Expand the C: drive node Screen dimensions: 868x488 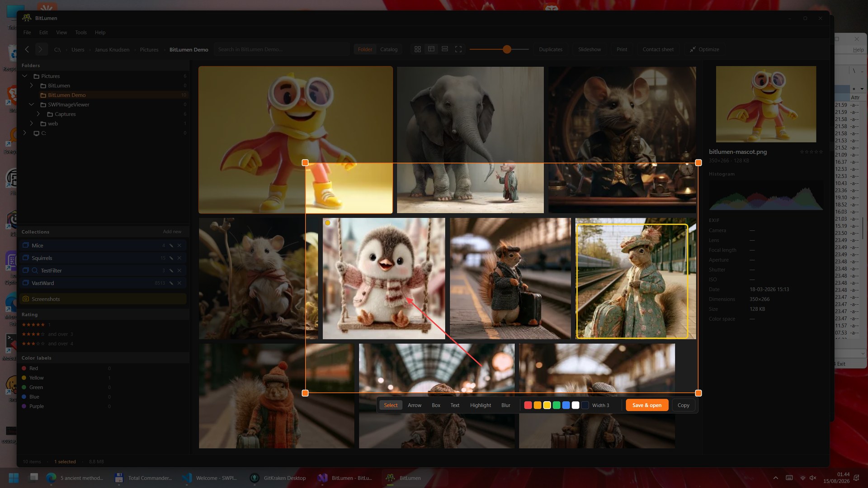(x=25, y=133)
